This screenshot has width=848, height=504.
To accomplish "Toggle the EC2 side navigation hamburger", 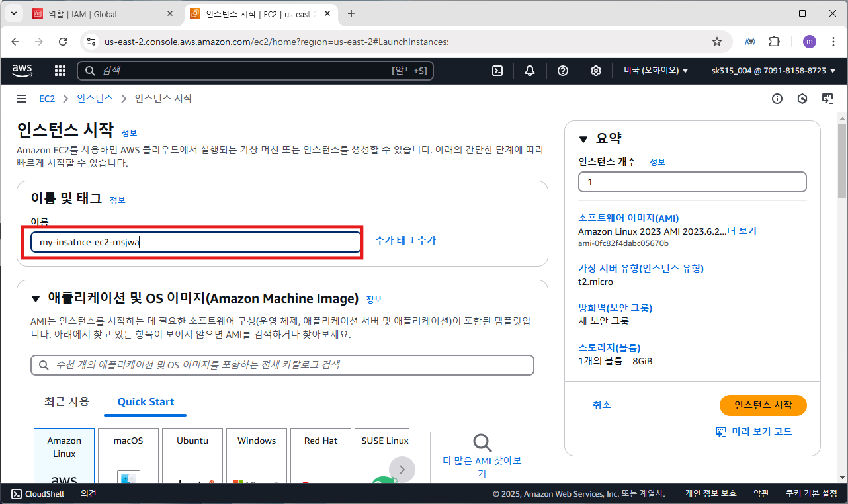I will 21,99.
